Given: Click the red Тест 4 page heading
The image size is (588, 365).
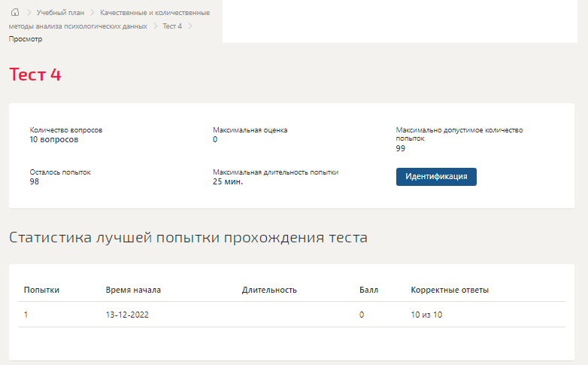Looking at the screenshot, I should point(35,75).
